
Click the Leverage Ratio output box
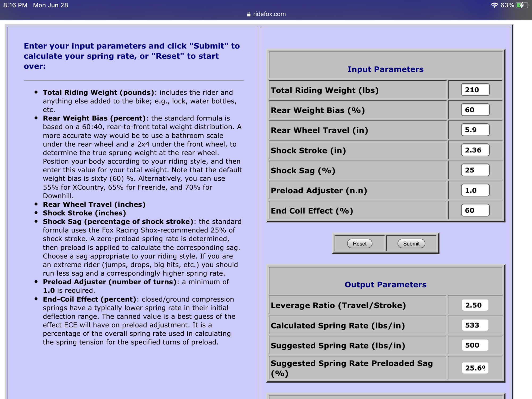point(475,305)
